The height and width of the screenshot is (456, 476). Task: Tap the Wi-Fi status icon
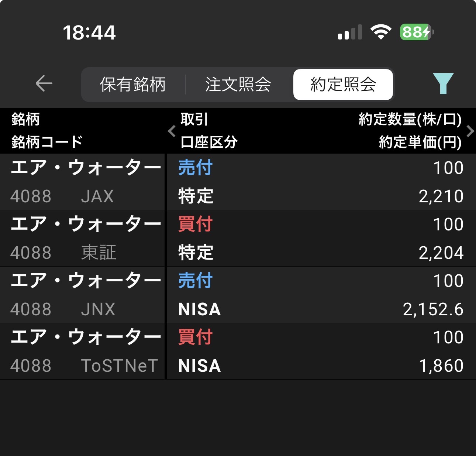point(381,32)
